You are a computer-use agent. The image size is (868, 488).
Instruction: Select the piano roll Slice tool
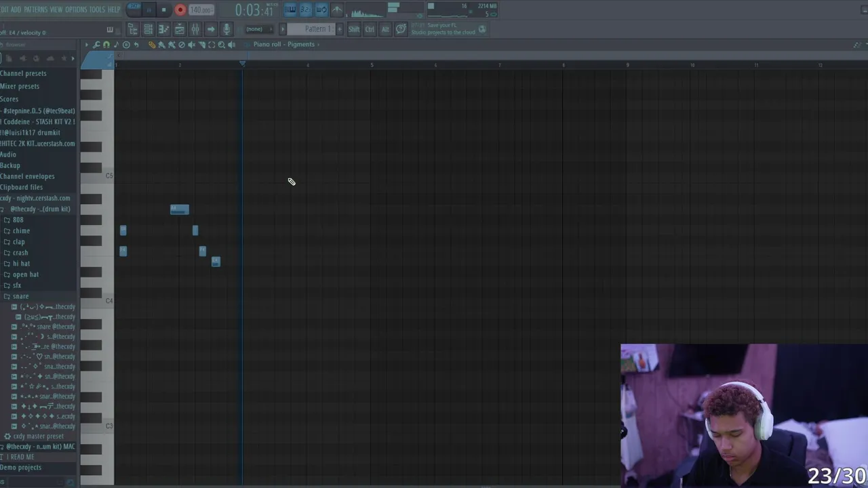(201, 45)
